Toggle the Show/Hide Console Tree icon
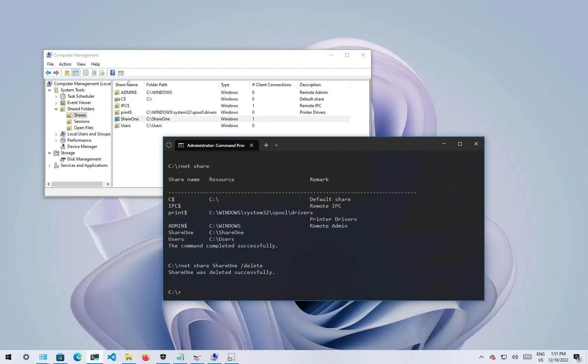 [x=75, y=73]
